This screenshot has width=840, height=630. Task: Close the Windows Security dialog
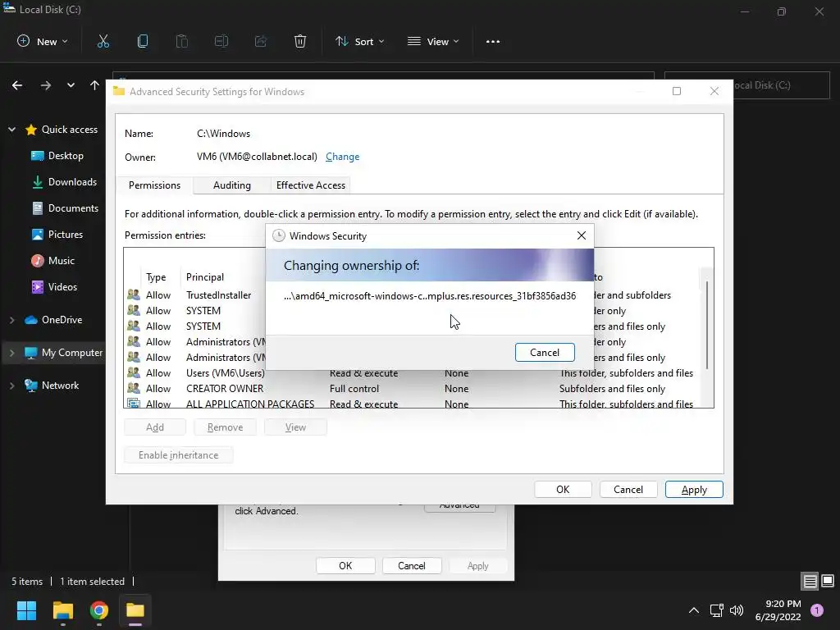pos(582,235)
